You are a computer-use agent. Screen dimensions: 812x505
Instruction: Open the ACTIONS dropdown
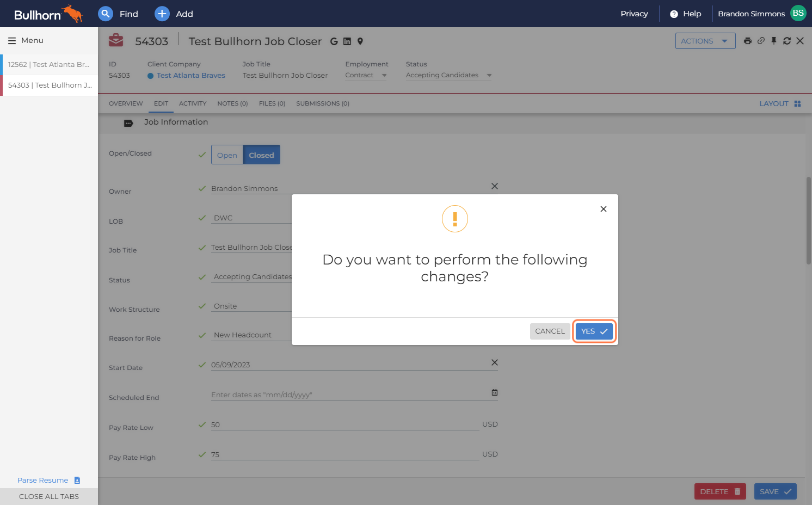pos(705,41)
